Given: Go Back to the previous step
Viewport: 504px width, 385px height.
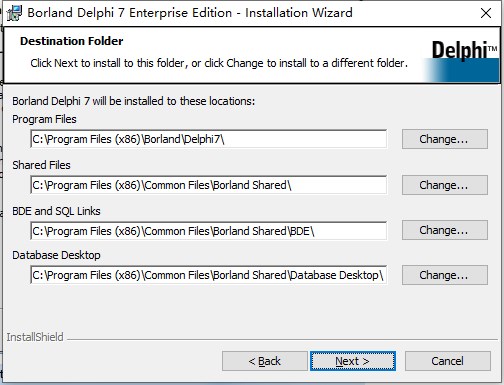Looking at the screenshot, I should 265,361.
